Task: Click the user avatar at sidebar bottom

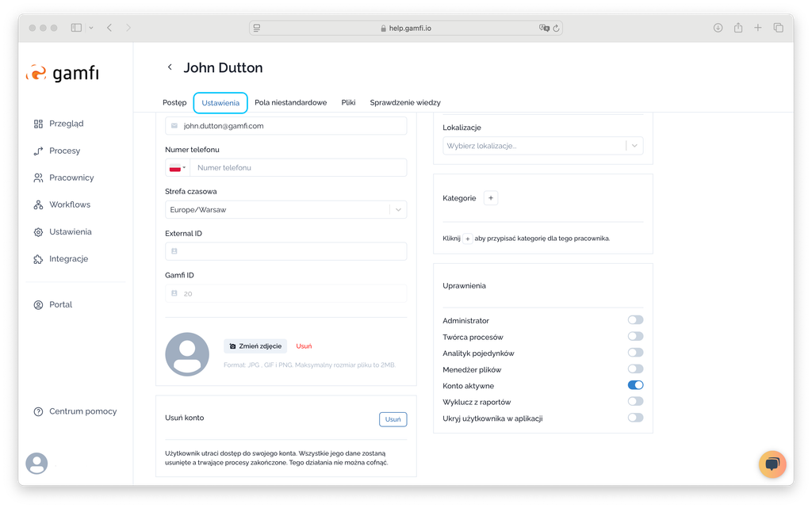Action: click(36, 464)
